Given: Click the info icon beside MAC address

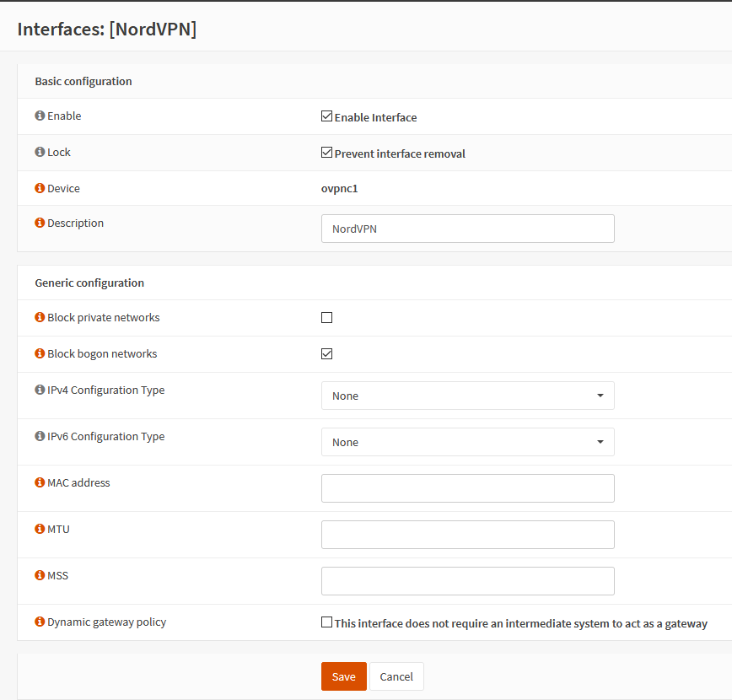Looking at the screenshot, I should [40, 482].
